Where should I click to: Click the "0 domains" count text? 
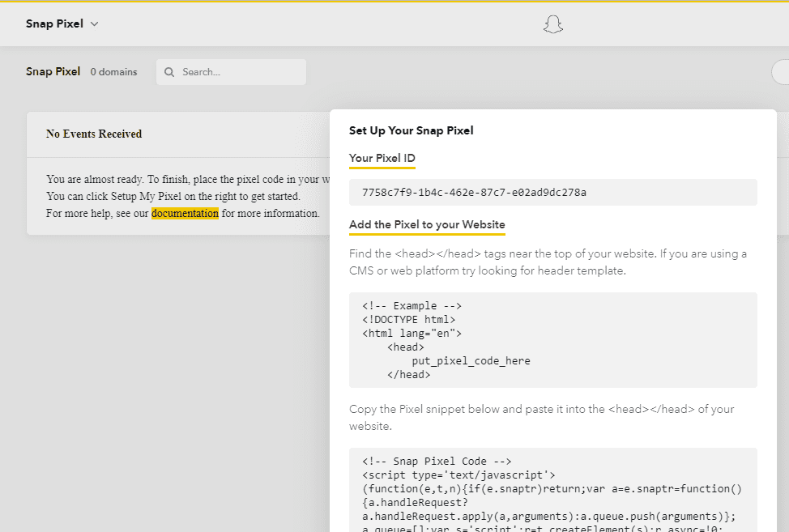coord(113,72)
